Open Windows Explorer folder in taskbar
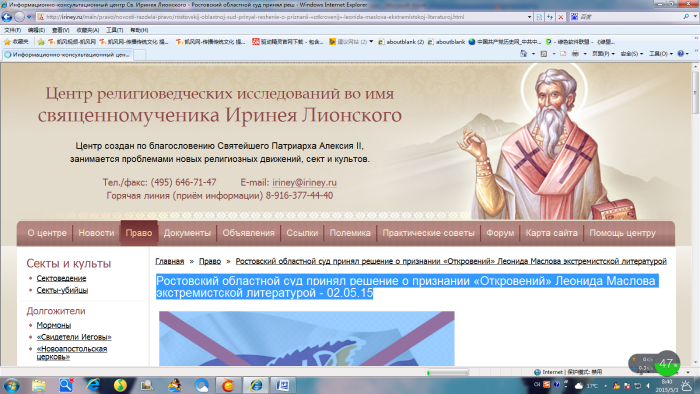Screen dimensions: 700x394 39,385
